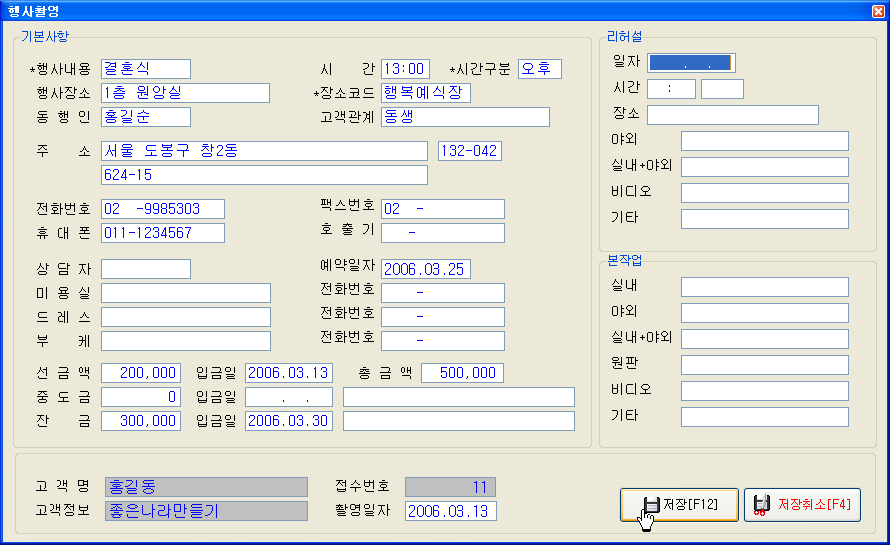Click the 시간 field showing 13:00
The width and height of the screenshot is (890, 545).
point(405,69)
